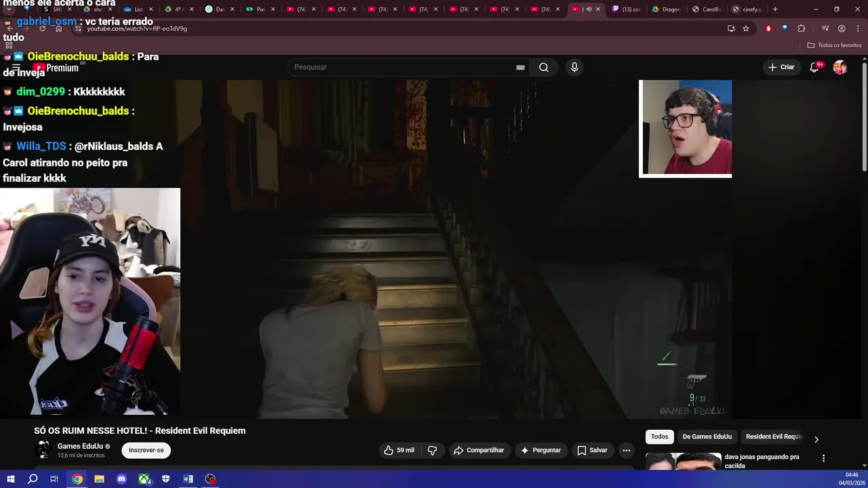This screenshot has height=488, width=868.
Task: Dislike the video
Action: [433, 450]
